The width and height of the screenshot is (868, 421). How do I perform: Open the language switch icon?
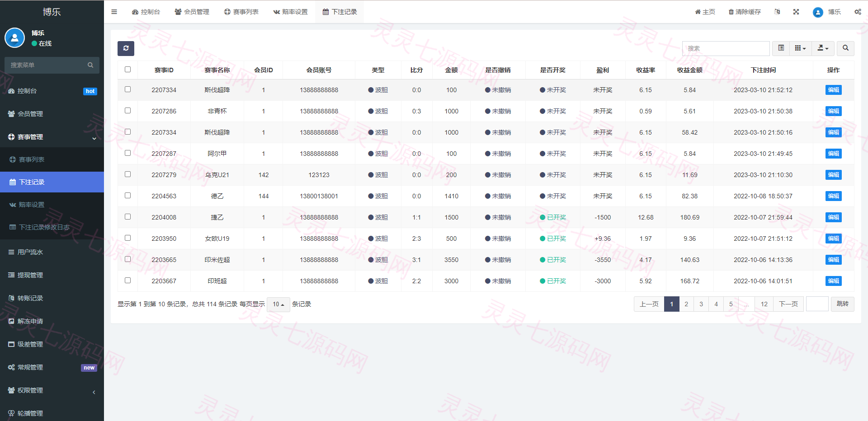click(x=777, y=12)
